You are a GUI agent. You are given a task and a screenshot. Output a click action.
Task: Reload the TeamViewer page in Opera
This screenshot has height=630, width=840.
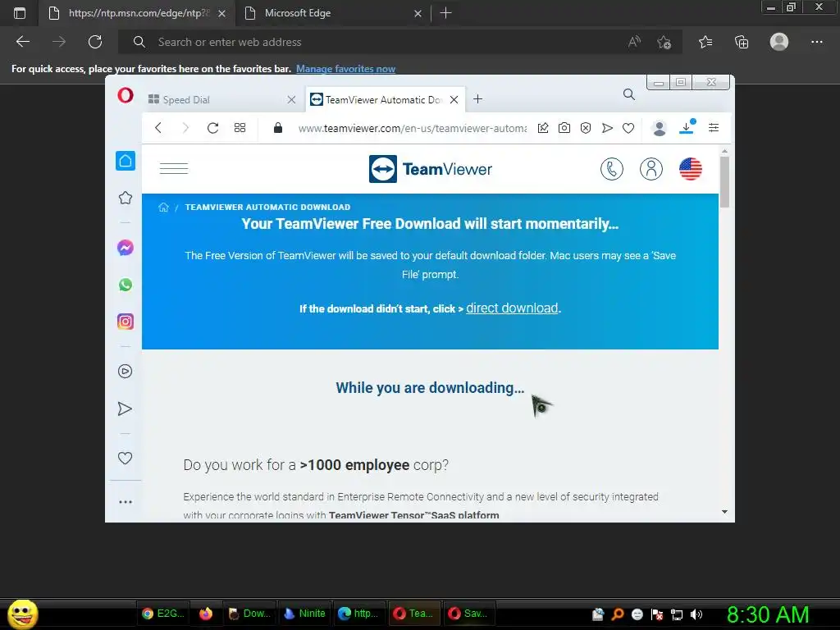(x=212, y=127)
